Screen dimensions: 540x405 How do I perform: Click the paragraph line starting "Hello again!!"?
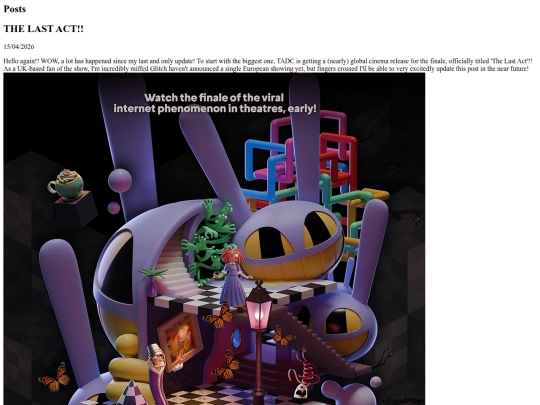point(268,61)
